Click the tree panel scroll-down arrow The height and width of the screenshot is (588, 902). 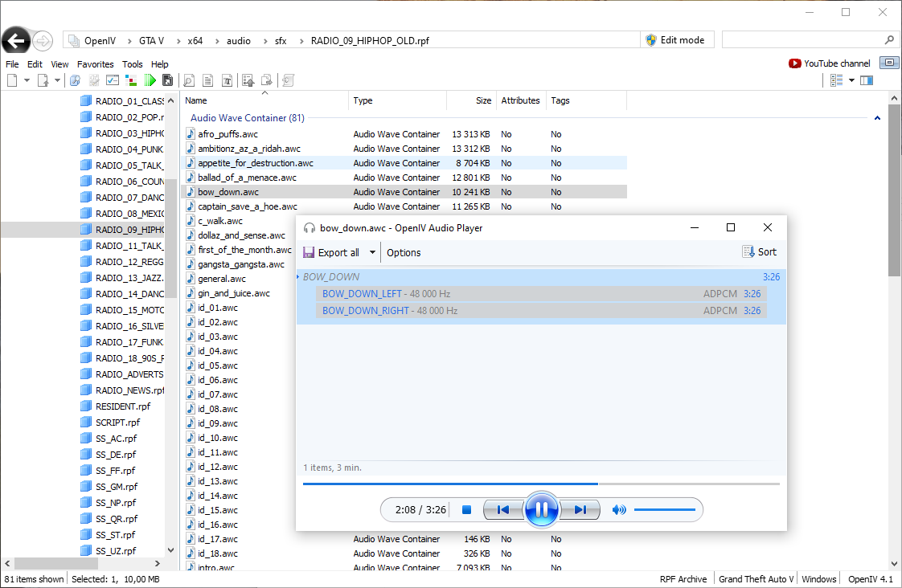click(171, 550)
